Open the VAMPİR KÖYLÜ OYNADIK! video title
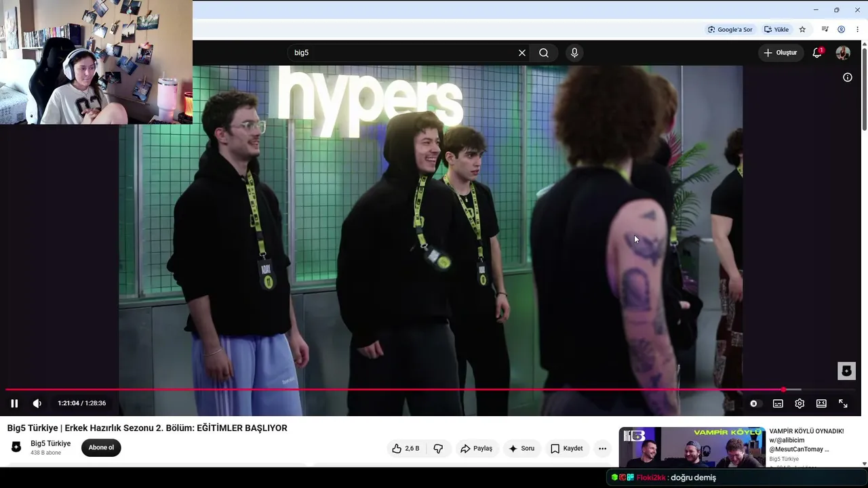Screen dimensions: 868x488 point(806,440)
